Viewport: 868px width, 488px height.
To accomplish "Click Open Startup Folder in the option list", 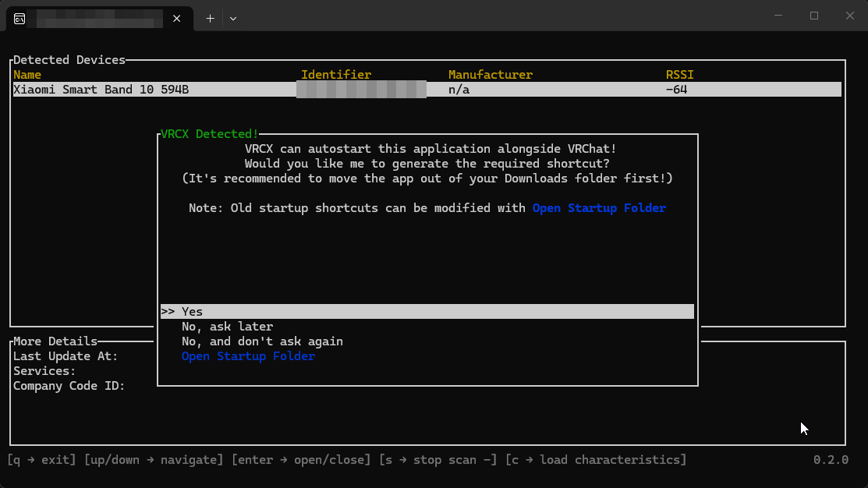I will coord(248,356).
